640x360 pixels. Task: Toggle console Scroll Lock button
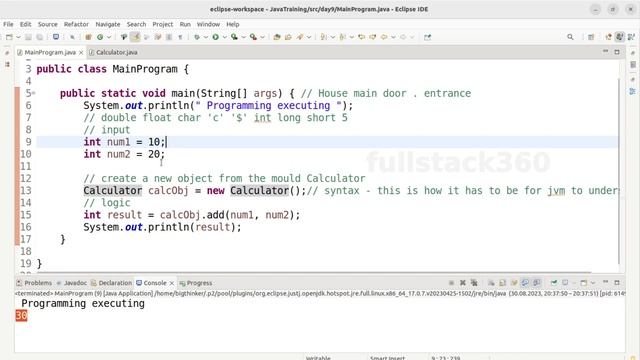502,283
